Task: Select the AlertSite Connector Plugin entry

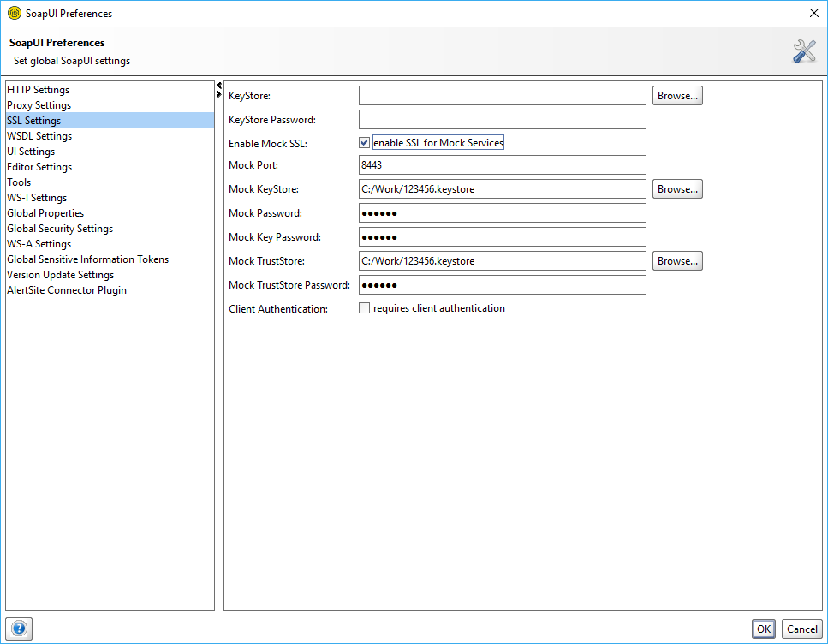Action: tap(66, 289)
